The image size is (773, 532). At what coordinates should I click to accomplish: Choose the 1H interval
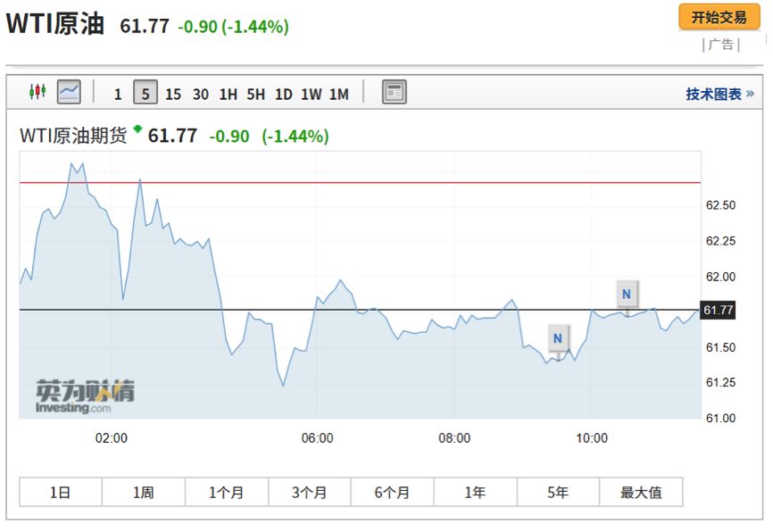tap(229, 93)
